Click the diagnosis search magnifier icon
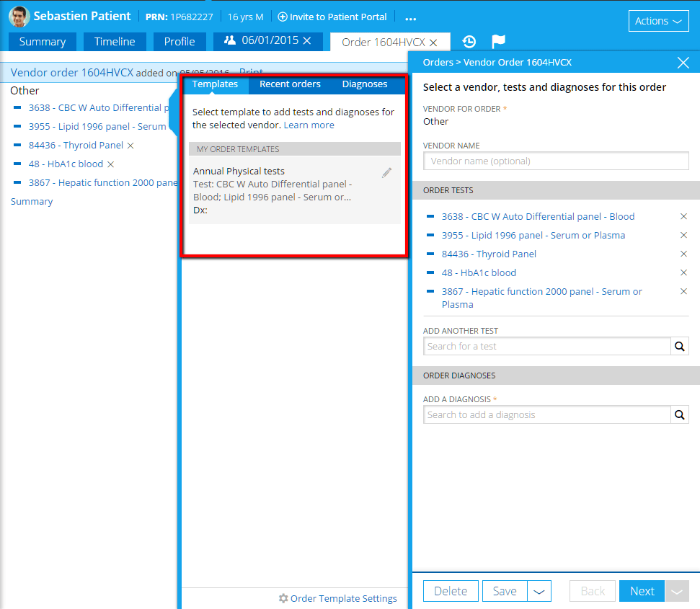Viewport: 700px width, 609px height. tap(679, 415)
